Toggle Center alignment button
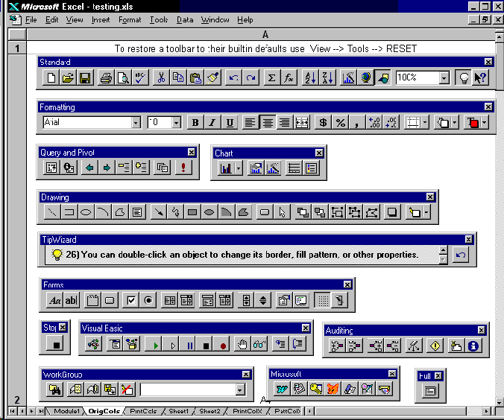Image resolution: width=504 pixels, height=420 pixels. click(268, 122)
